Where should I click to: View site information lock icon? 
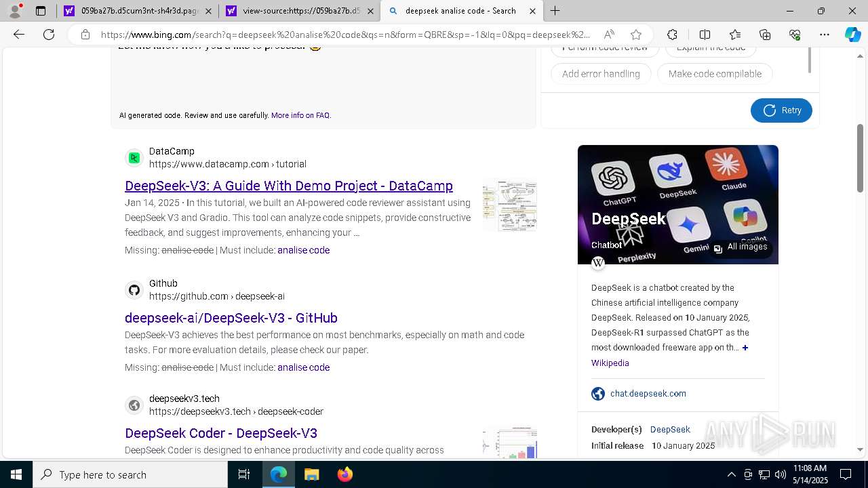pos(85,35)
